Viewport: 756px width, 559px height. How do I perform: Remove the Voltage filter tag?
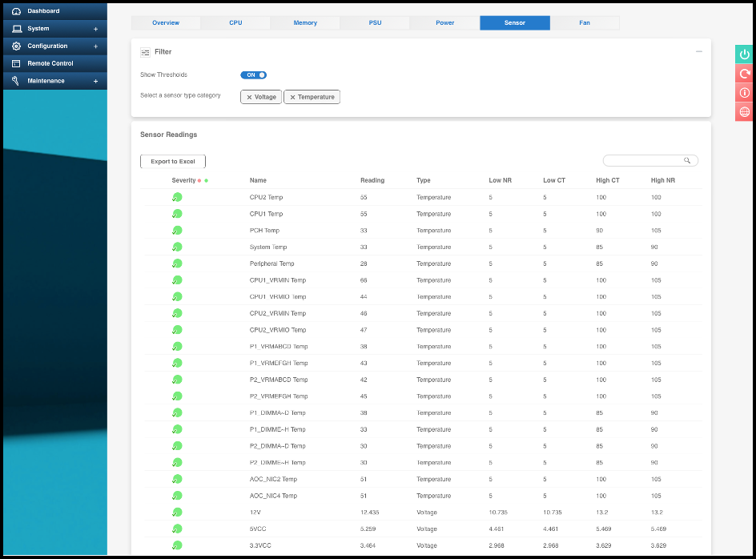click(x=249, y=97)
